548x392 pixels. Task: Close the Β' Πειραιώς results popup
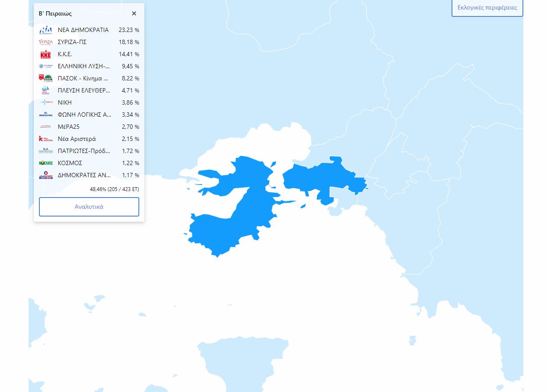point(134,13)
